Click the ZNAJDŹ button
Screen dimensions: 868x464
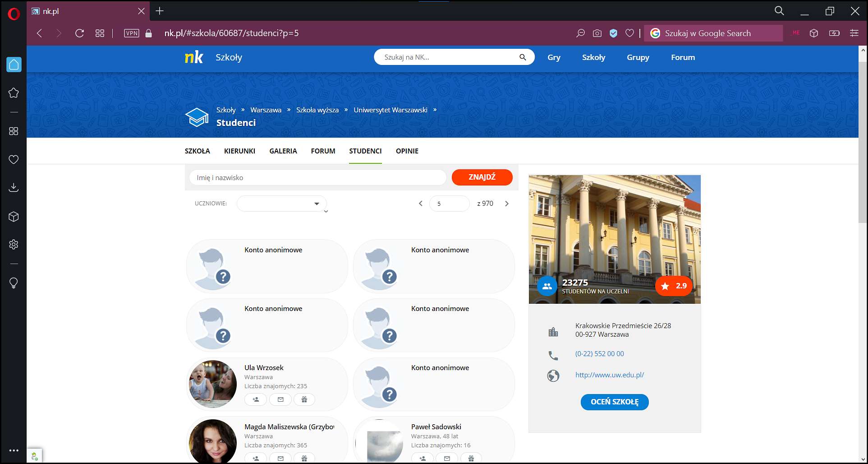(482, 177)
